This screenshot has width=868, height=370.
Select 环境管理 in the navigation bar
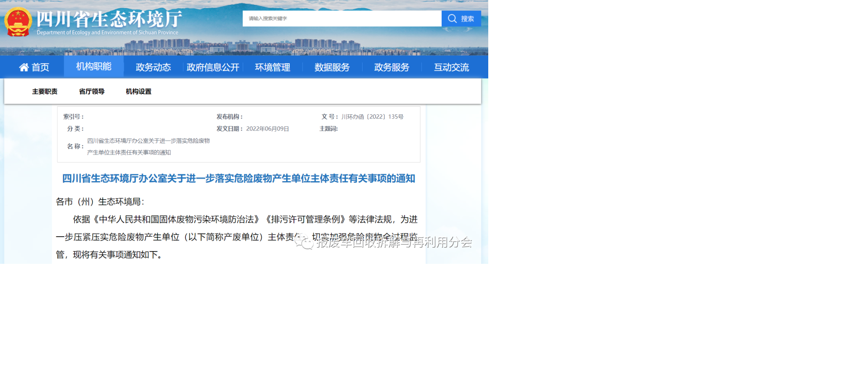[273, 67]
